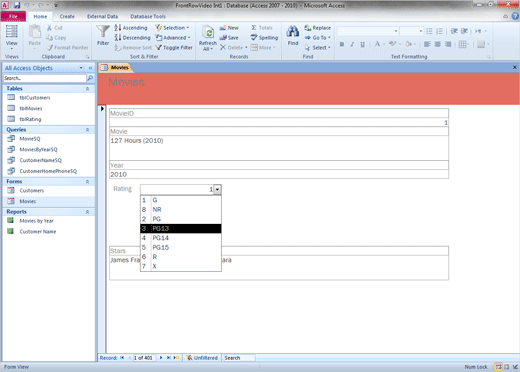Image resolution: width=520 pixels, height=372 pixels.
Task: Collapse the Tables group in navigation pane
Action: pos(87,89)
